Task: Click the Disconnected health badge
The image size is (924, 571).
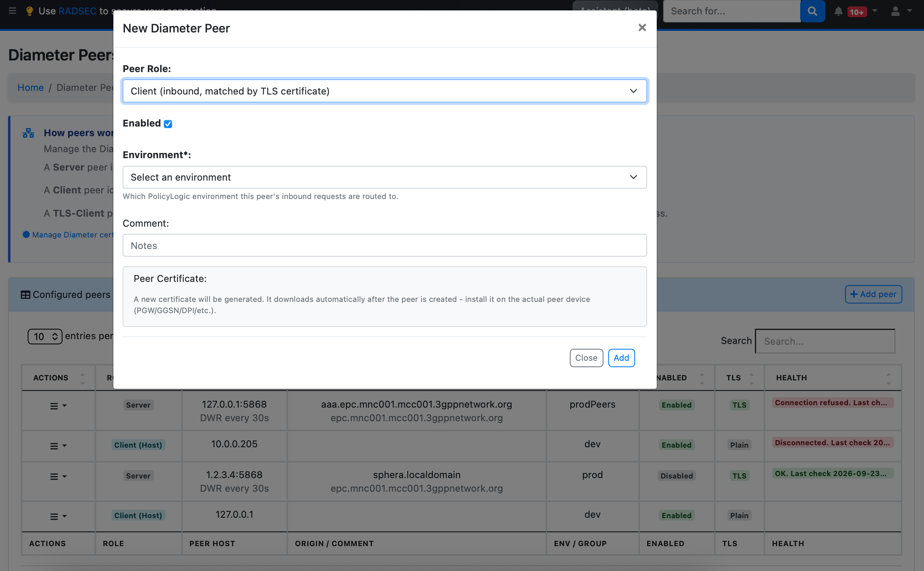Action: click(x=833, y=442)
